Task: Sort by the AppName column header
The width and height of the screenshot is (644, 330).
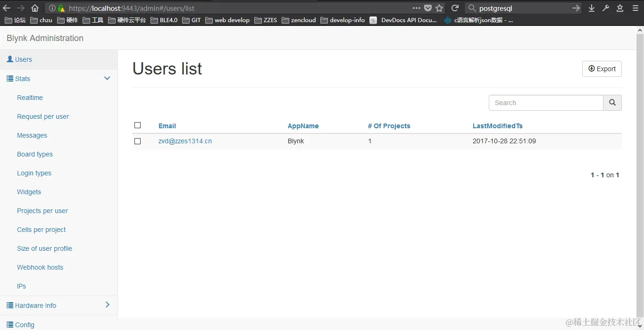Action: (303, 126)
